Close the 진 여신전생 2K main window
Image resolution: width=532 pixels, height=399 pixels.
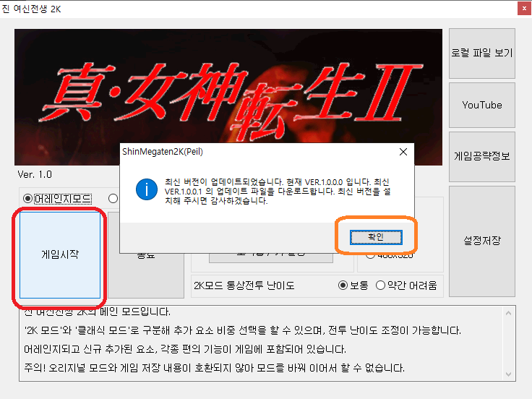point(524,9)
